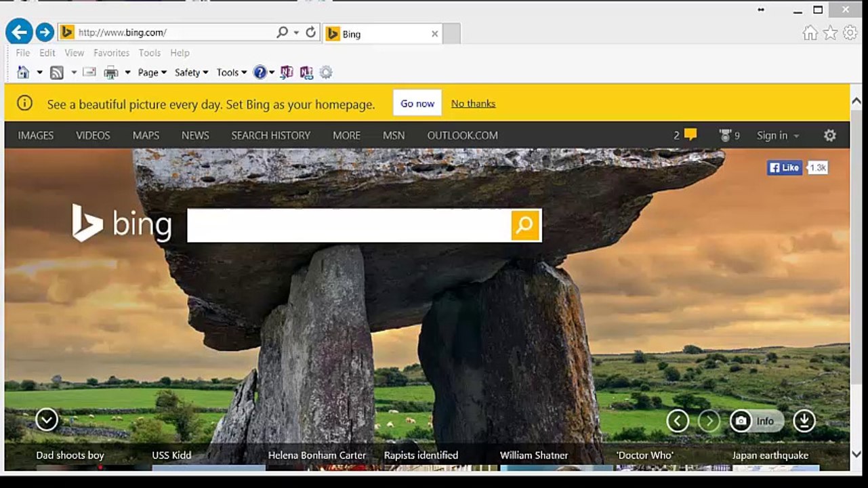Dismiss with the No thanks link
Screen dimensions: 868x488
[473, 104]
